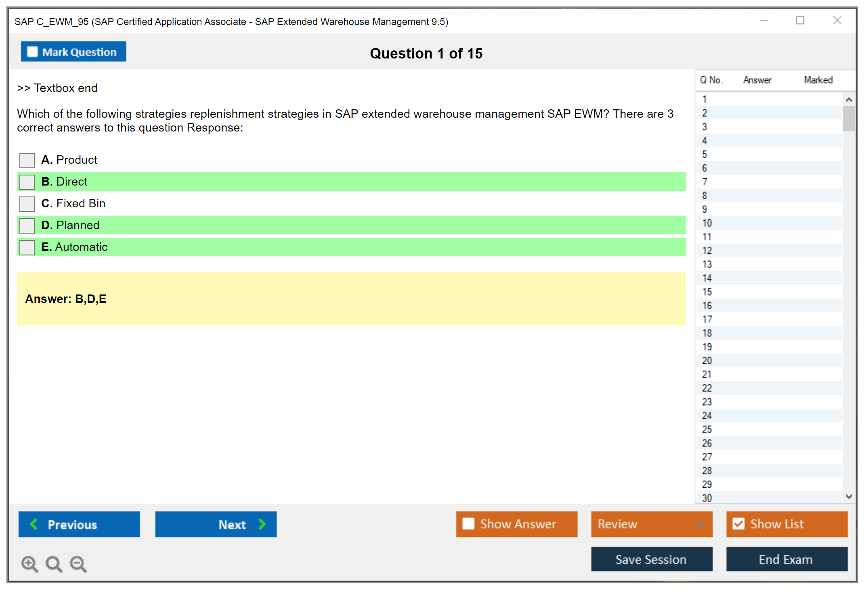Click the question list scrollbar thumb
This screenshot has width=868, height=593.
[x=849, y=118]
